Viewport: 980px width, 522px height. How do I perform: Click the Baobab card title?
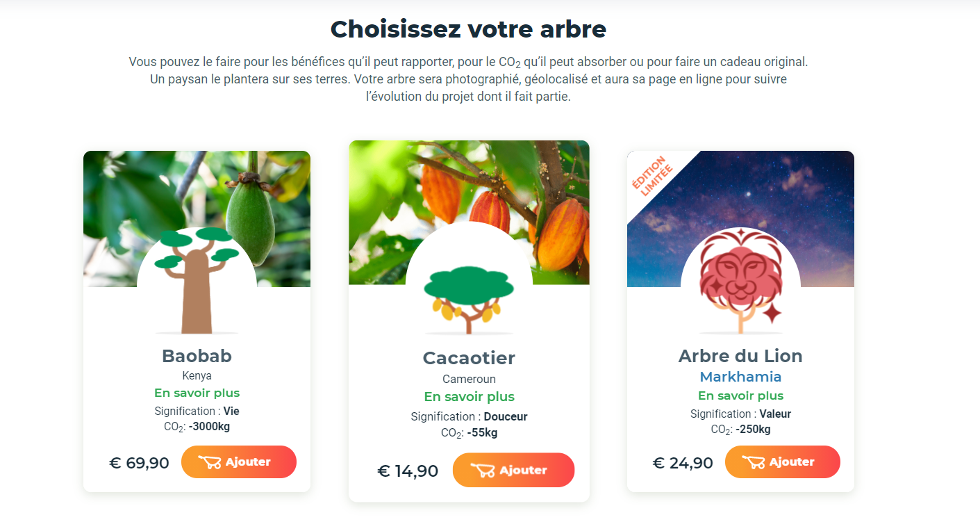coord(197,356)
